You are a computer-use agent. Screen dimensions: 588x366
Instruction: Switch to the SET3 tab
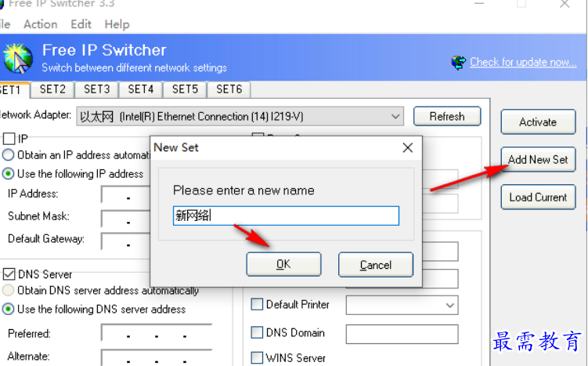[97, 89]
